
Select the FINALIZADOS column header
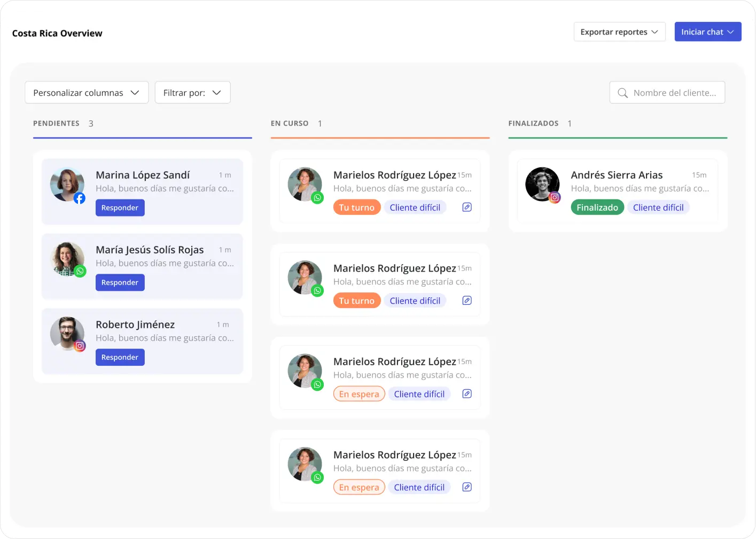tap(533, 124)
